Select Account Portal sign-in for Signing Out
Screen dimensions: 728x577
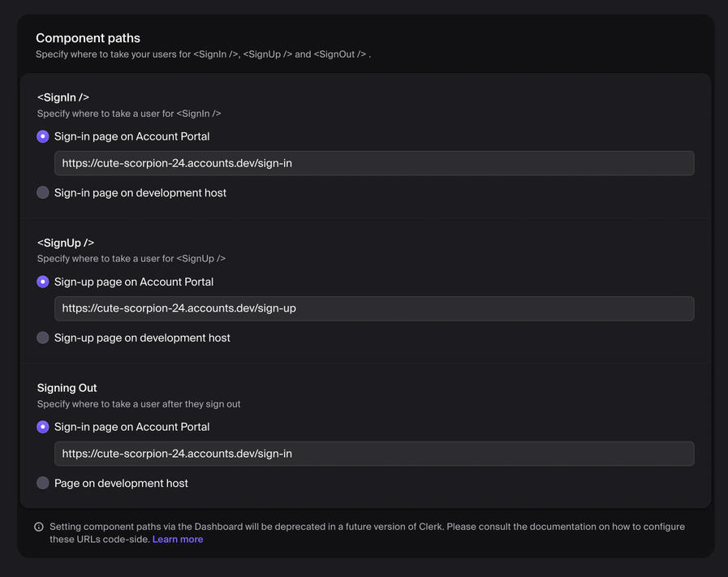tap(42, 426)
